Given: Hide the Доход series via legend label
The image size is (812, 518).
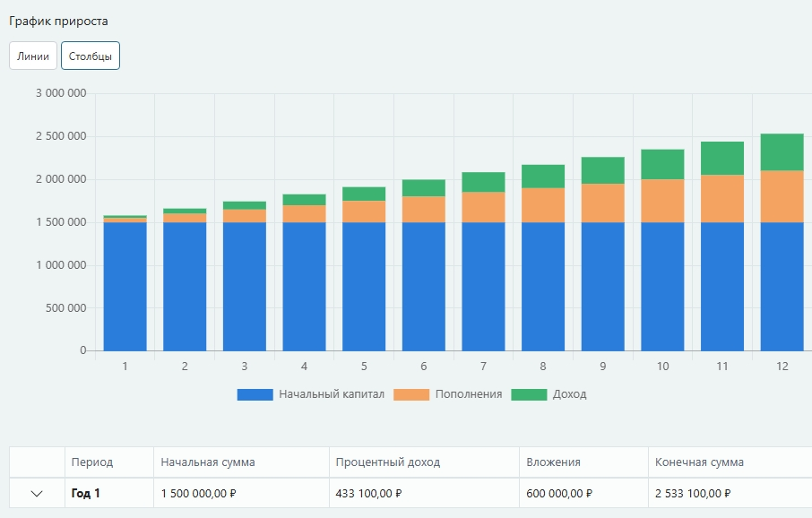Looking at the screenshot, I should click(x=569, y=394).
